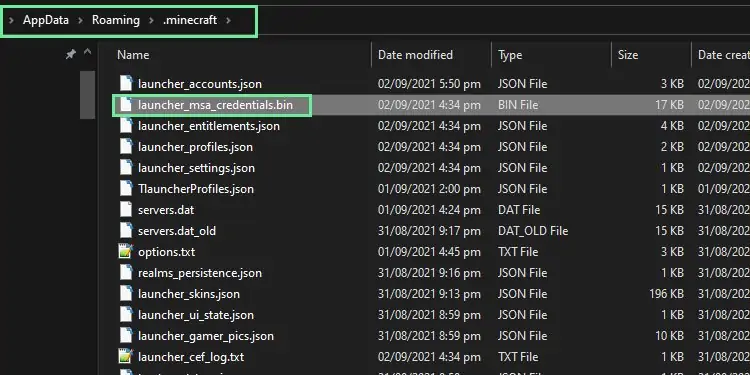Screen dimensions: 750x375
Task: Select servers.dat file name
Action: [x=166, y=210]
